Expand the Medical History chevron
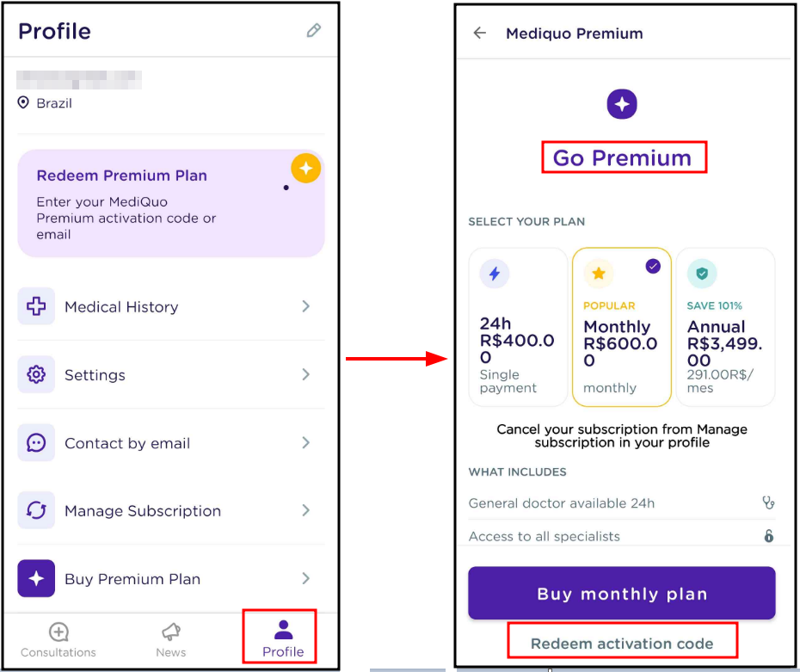 (x=306, y=306)
